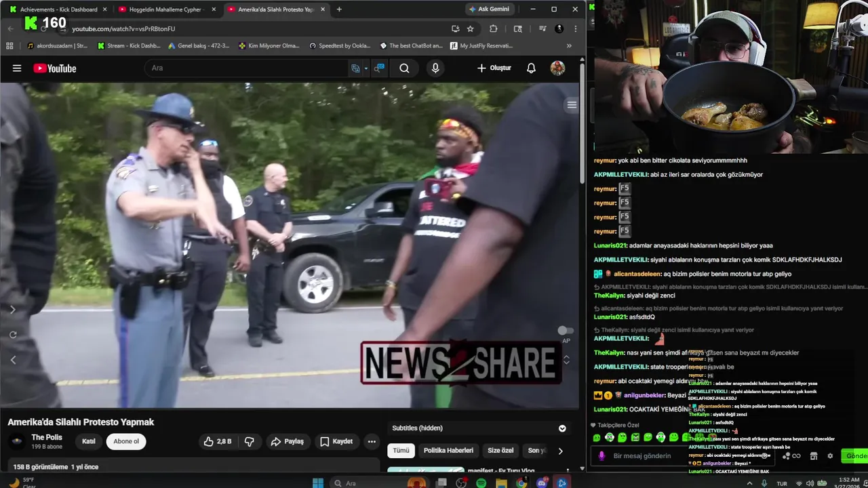Open the Chrome media control icon

pyautogui.click(x=542, y=28)
